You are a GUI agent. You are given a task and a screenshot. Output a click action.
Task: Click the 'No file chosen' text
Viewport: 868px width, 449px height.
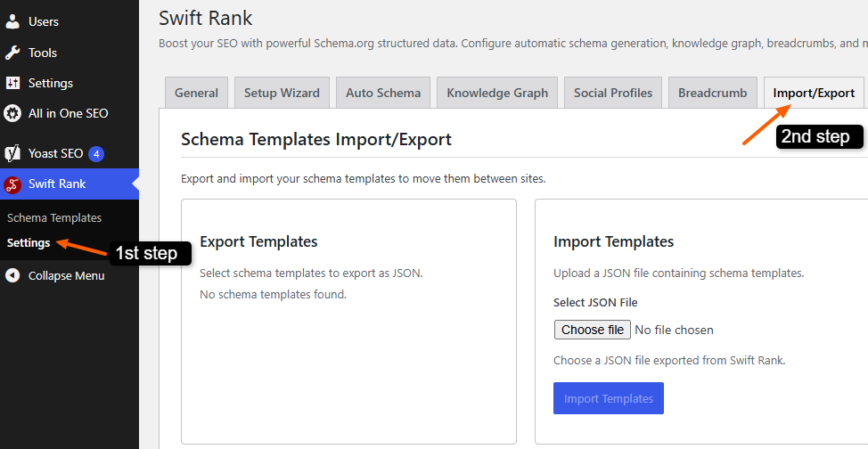(674, 330)
